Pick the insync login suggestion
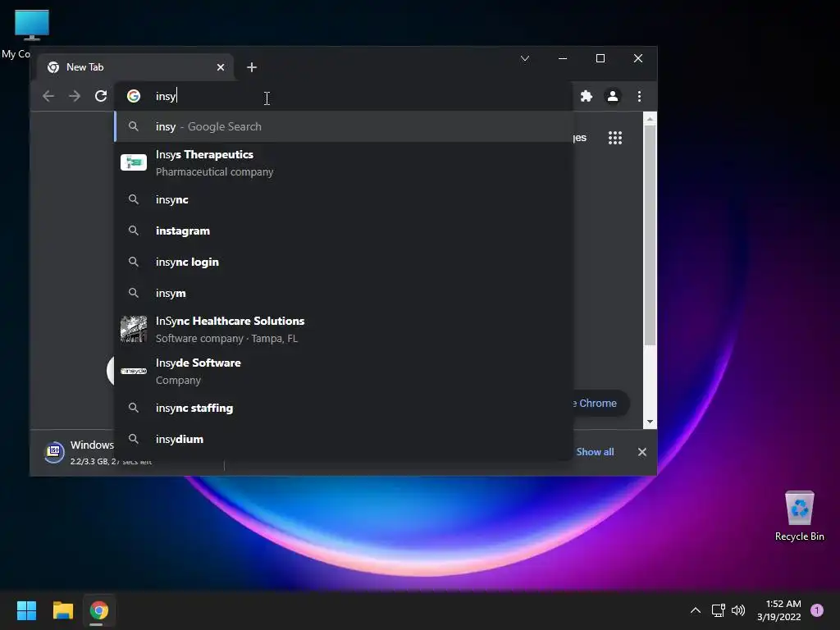 click(x=344, y=262)
